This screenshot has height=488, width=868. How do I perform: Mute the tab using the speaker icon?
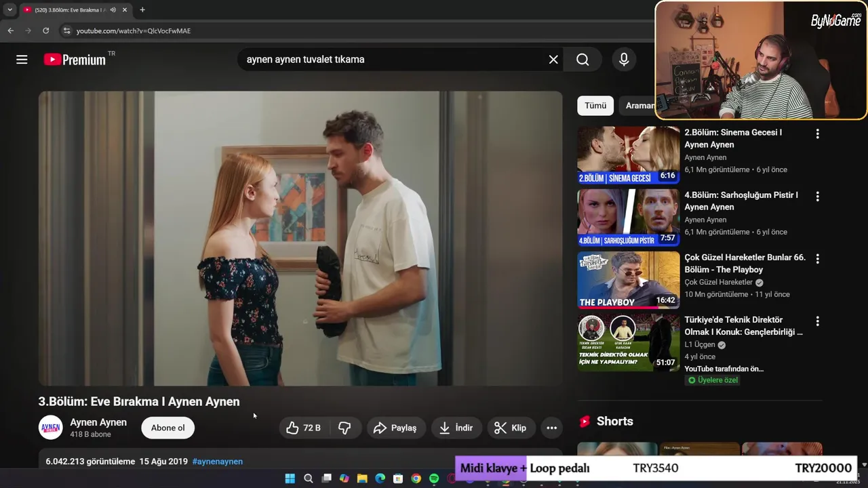[x=113, y=10]
